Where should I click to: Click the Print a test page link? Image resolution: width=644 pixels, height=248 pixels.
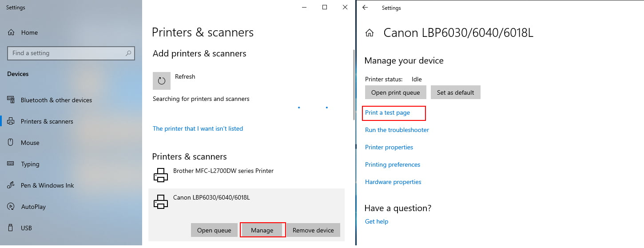pos(387,112)
